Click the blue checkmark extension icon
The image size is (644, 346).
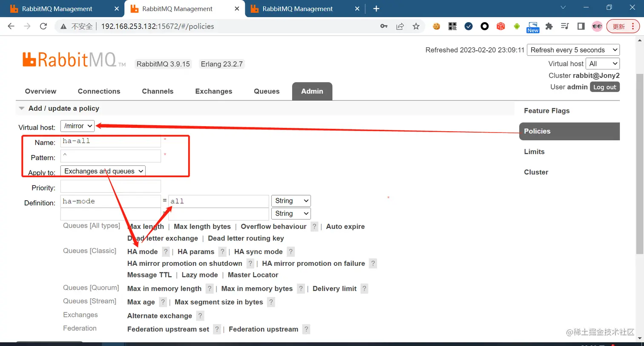pos(469,26)
